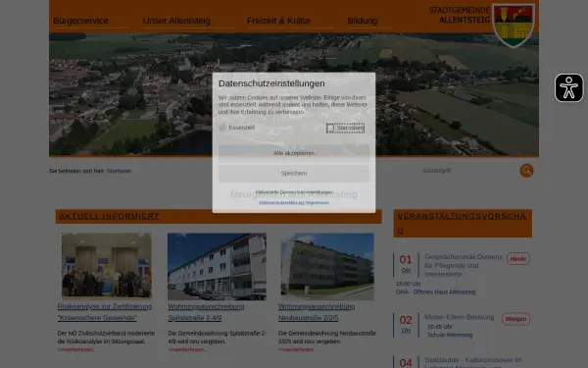Open Wohnungsausschreibung Spitalstraße 2-4/9 link
The width and height of the screenshot is (588, 368).
tap(206, 312)
